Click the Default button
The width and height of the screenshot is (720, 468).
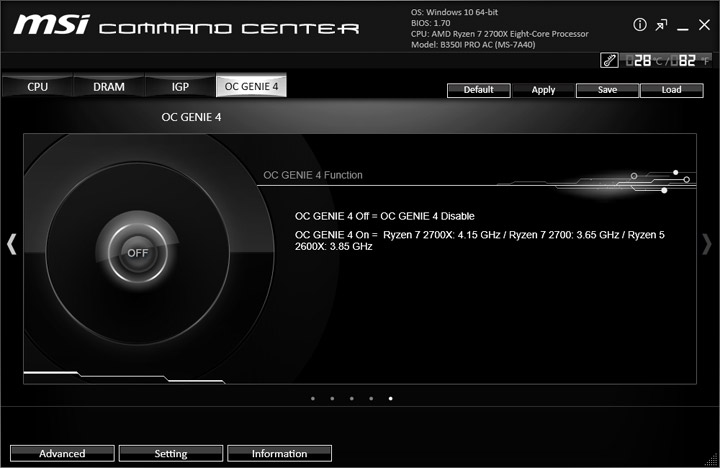tap(478, 90)
